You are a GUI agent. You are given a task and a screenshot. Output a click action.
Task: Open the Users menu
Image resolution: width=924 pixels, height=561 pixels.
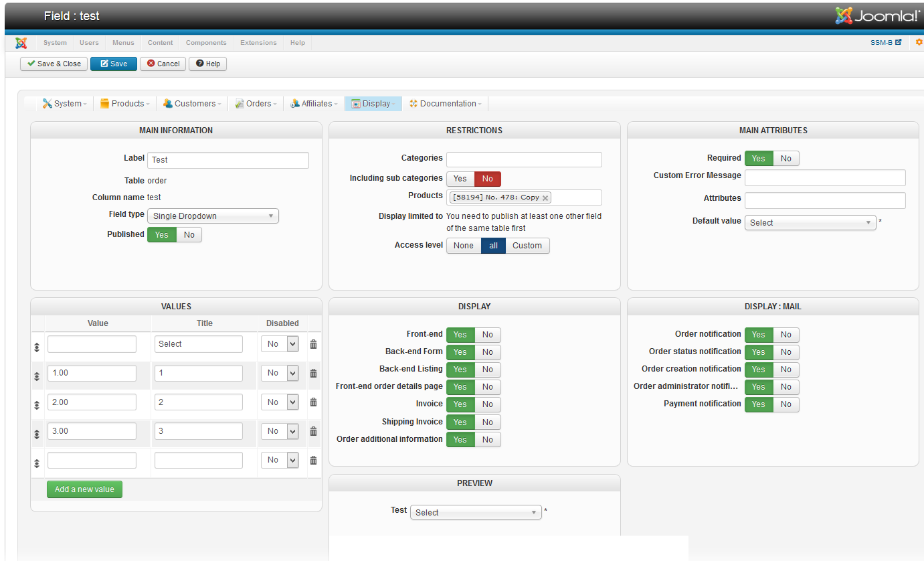[x=89, y=43]
